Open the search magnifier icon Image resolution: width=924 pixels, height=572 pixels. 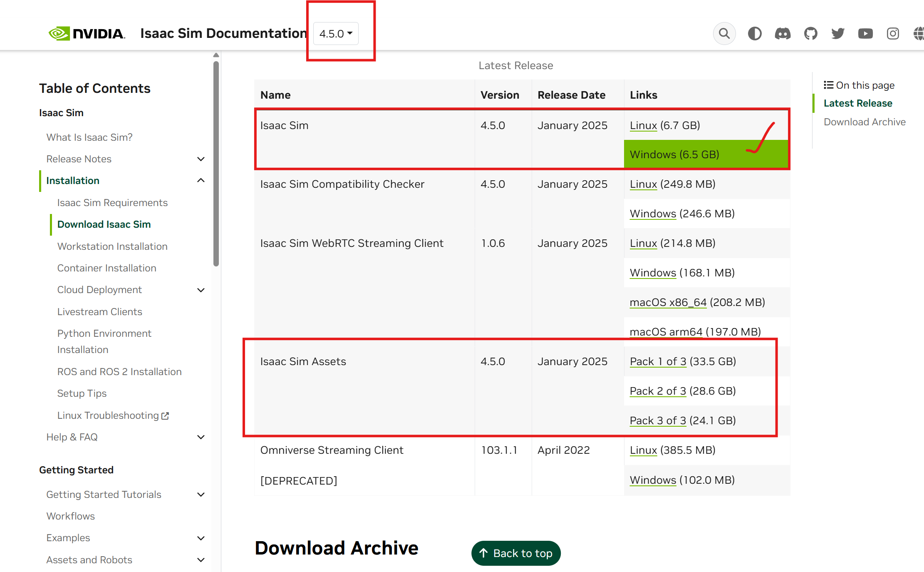click(724, 33)
